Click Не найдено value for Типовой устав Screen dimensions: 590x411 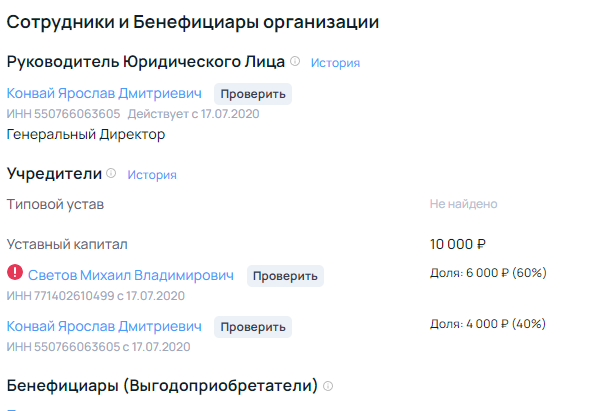click(464, 204)
